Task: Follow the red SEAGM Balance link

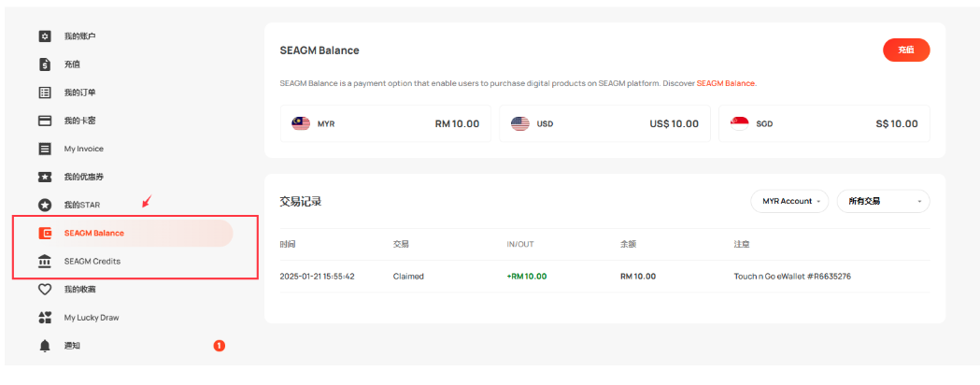Action: click(725, 83)
